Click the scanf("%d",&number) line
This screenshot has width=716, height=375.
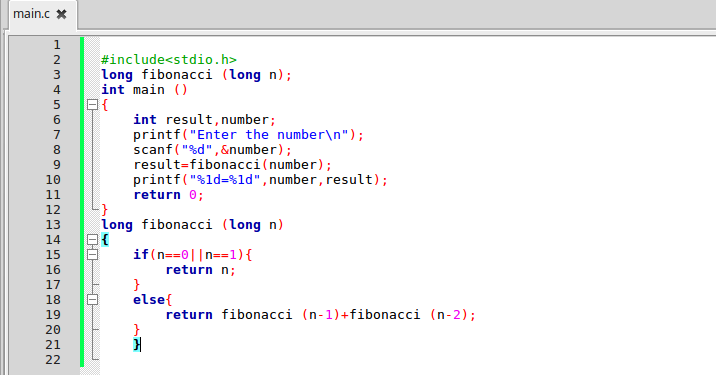[x=212, y=150]
